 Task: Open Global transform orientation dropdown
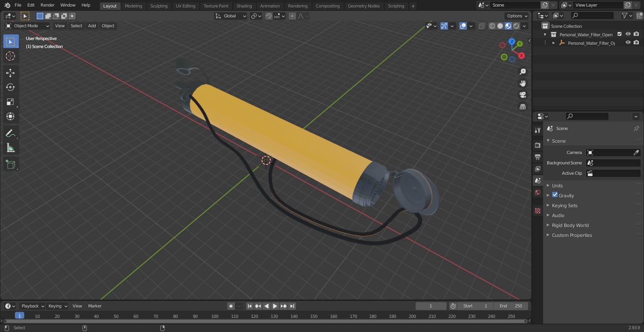pos(231,16)
